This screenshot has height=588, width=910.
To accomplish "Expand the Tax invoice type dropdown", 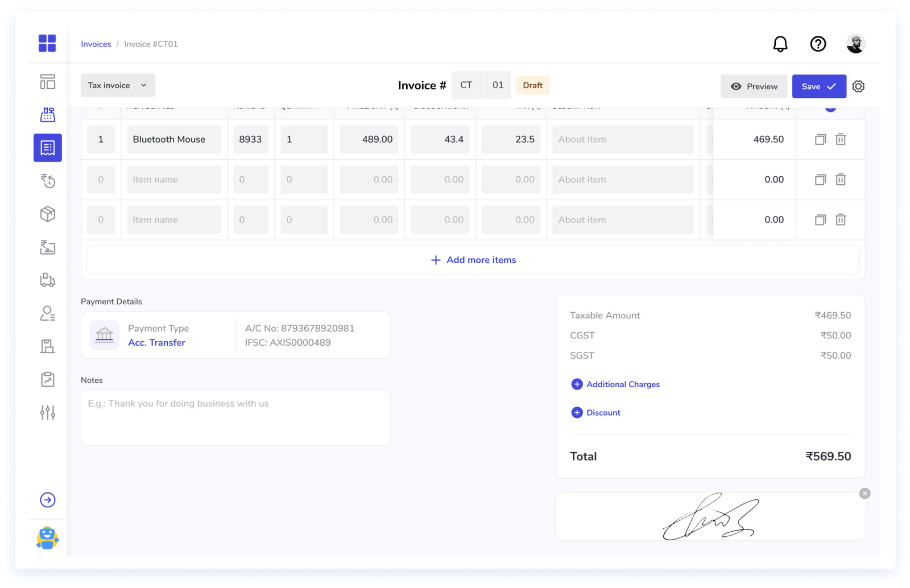I will [x=117, y=85].
